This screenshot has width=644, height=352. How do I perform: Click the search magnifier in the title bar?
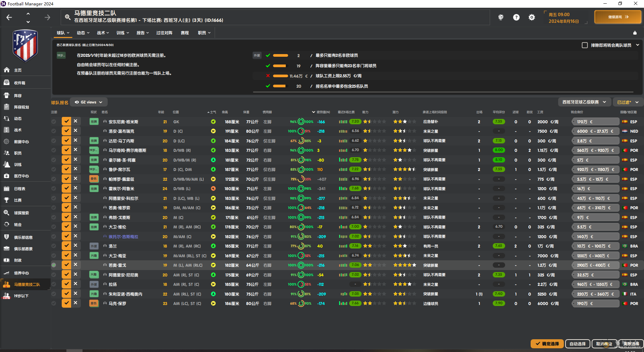(x=68, y=17)
